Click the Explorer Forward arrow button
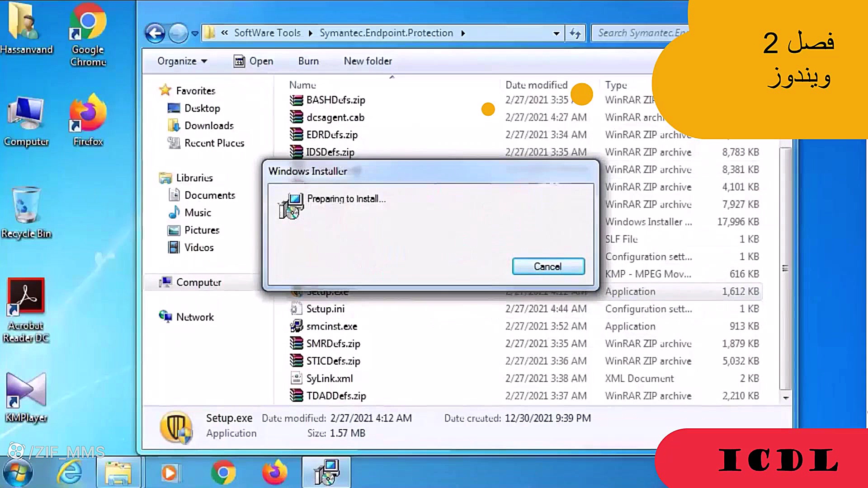This screenshot has height=488, width=868. (178, 33)
